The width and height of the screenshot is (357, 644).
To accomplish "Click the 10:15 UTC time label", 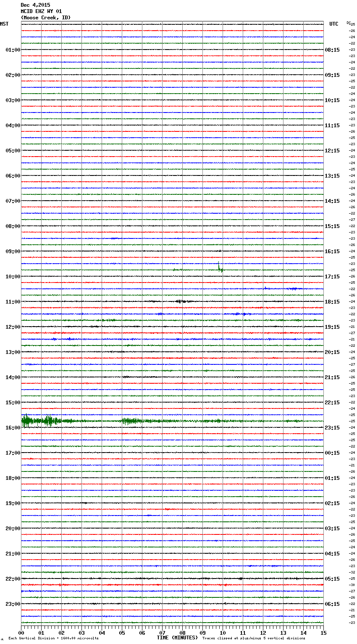I will tap(332, 100).
